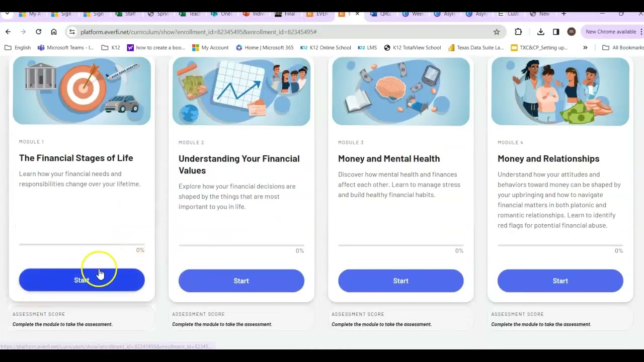Screen dimensions: 644x362
Task: Start the Money and Relationships module
Action: pyautogui.click(x=560, y=281)
